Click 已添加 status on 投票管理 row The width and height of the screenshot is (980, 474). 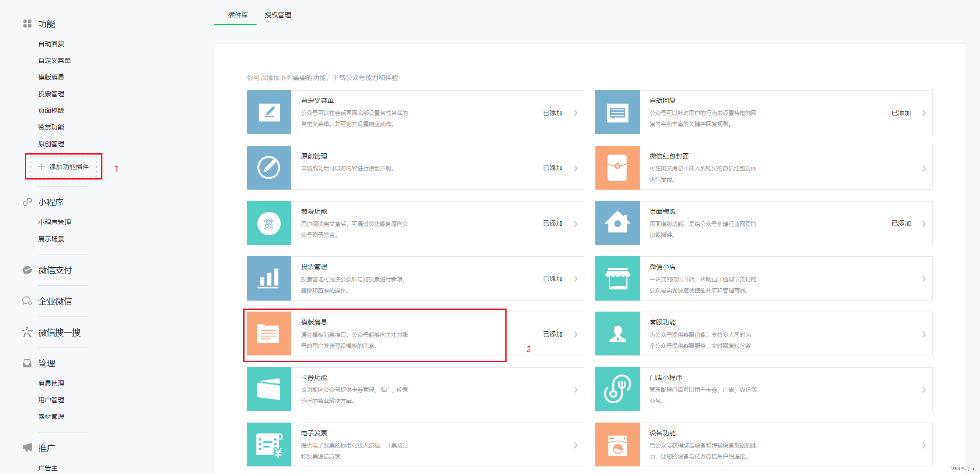(552, 279)
